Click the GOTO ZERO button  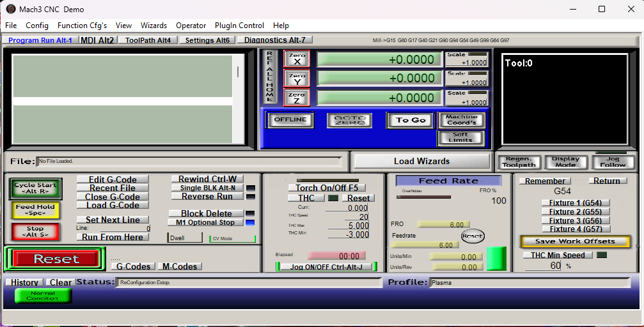click(350, 120)
